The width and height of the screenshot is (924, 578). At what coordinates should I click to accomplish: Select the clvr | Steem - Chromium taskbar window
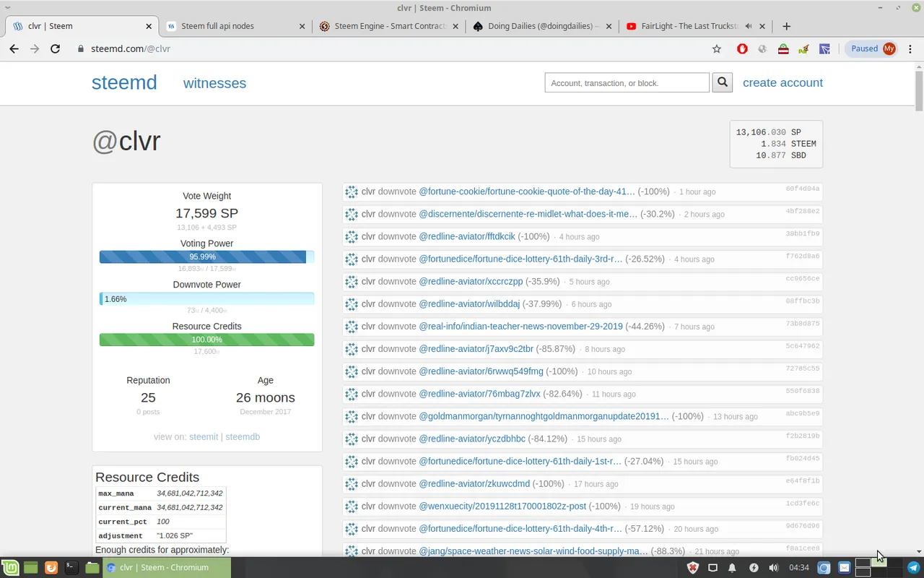(166, 568)
